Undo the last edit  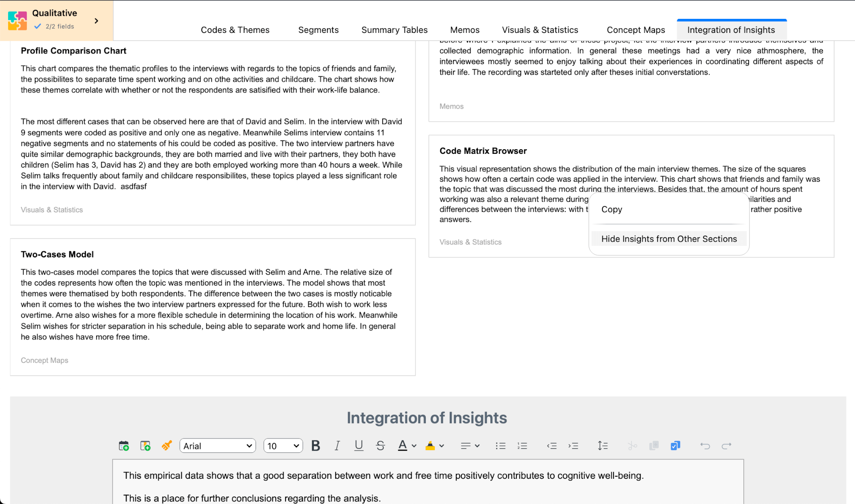(705, 446)
